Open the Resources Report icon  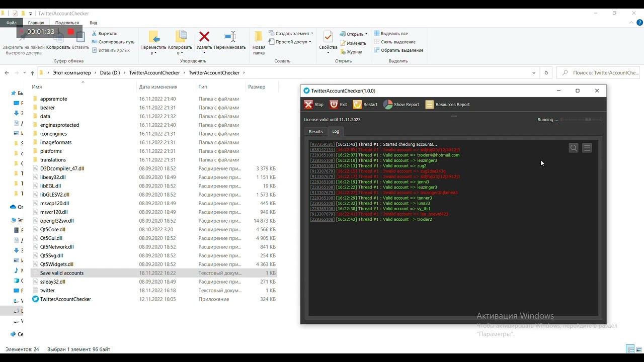tap(430, 105)
